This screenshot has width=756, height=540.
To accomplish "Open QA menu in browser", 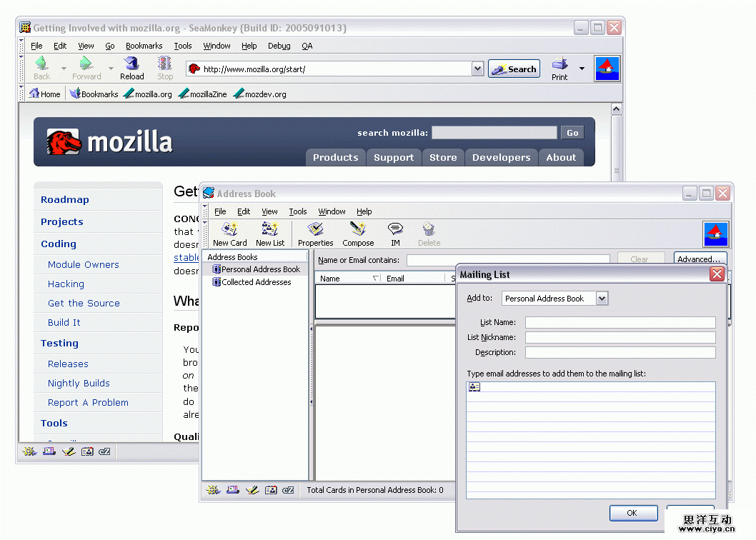I will coord(307,46).
